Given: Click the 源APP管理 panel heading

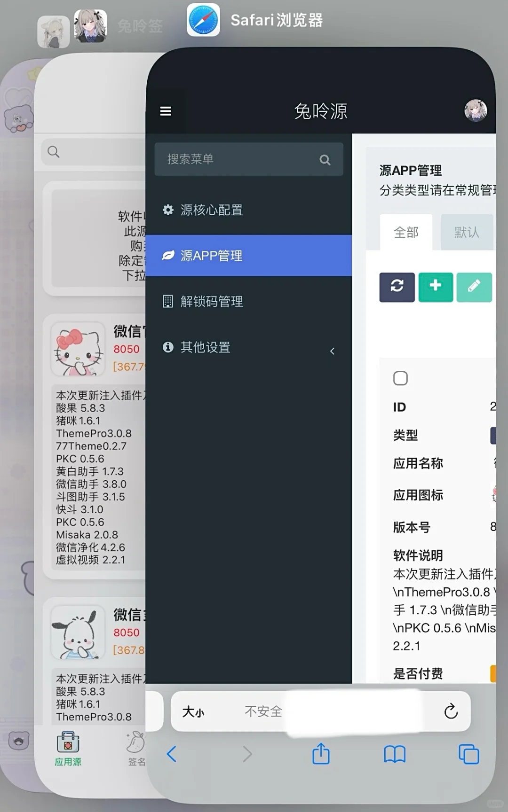Looking at the screenshot, I should point(410,170).
